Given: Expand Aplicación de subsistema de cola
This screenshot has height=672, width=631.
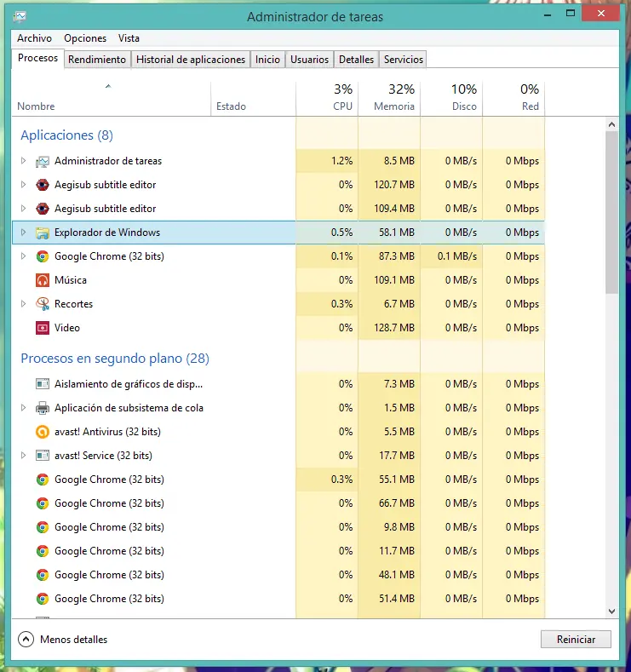Looking at the screenshot, I should 24,408.
